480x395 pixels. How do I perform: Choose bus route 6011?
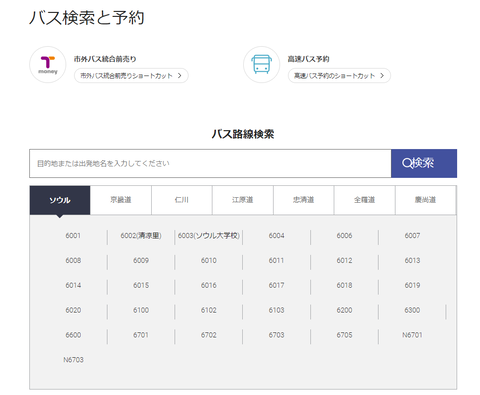coord(277,260)
